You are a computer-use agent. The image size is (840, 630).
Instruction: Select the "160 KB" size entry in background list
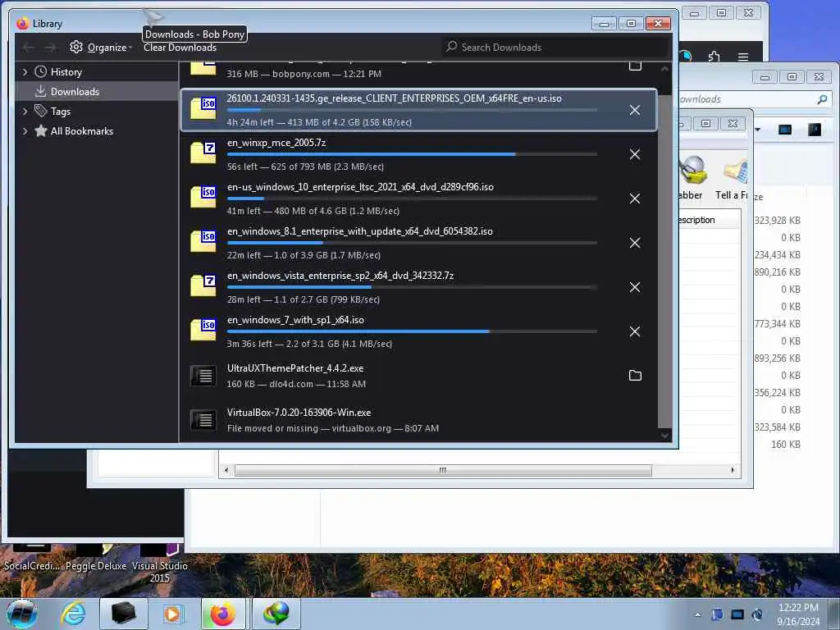785,444
